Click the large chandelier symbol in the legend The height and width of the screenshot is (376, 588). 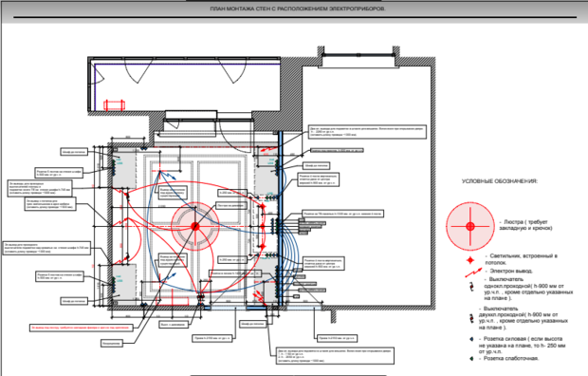tap(470, 226)
